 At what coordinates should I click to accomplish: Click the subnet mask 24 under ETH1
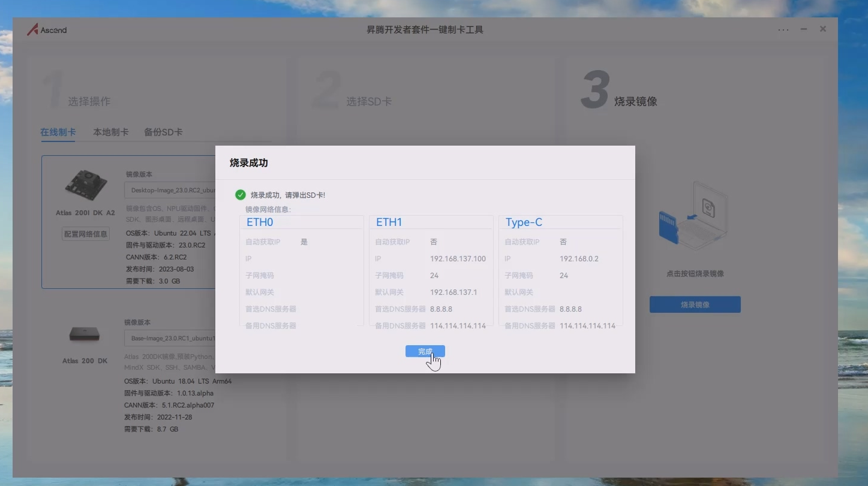[434, 276]
